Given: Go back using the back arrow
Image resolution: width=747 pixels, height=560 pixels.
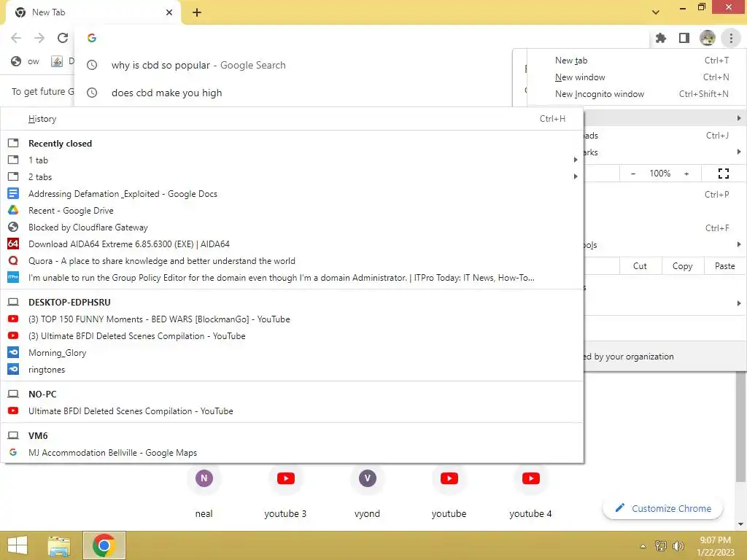Looking at the screenshot, I should 16,38.
